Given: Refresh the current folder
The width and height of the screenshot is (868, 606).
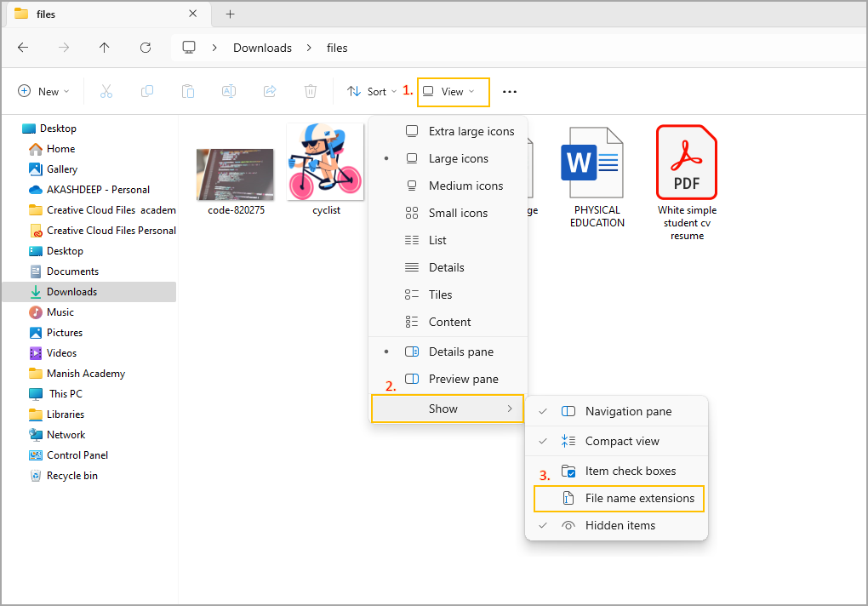Looking at the screenshot, I should [146, 48].
